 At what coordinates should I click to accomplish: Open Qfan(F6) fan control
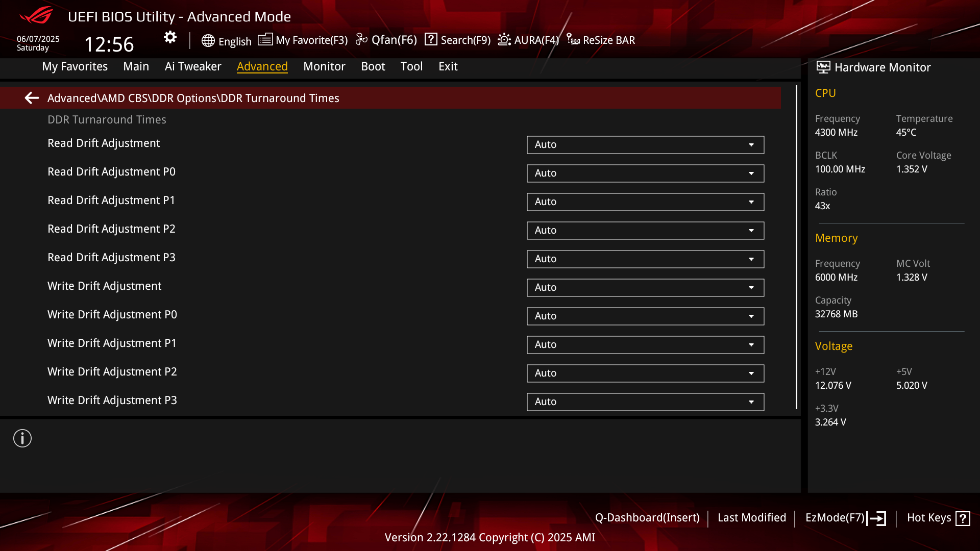(386, 40)
